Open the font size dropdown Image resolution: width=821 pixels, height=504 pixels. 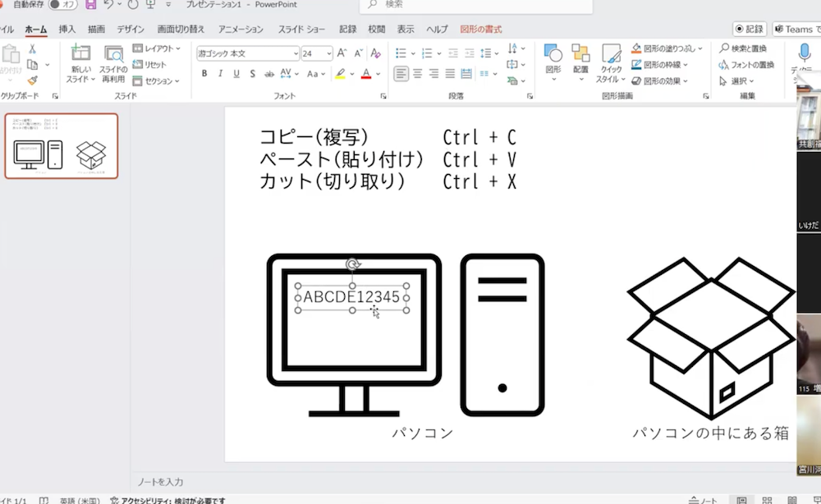(x=329, y=53)
